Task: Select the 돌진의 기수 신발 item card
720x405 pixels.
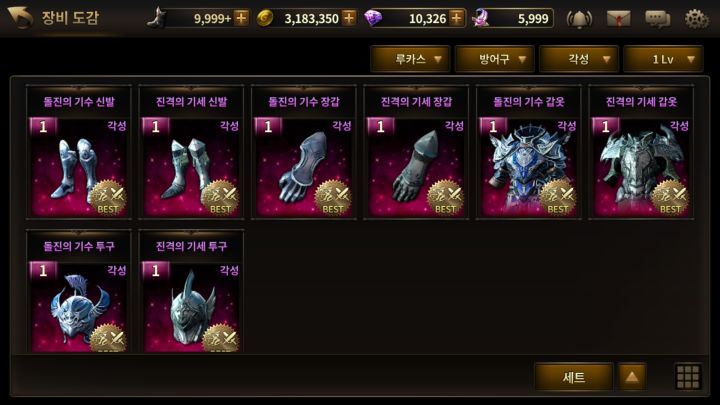Action: pyautogui.click(x=79, y=152)
